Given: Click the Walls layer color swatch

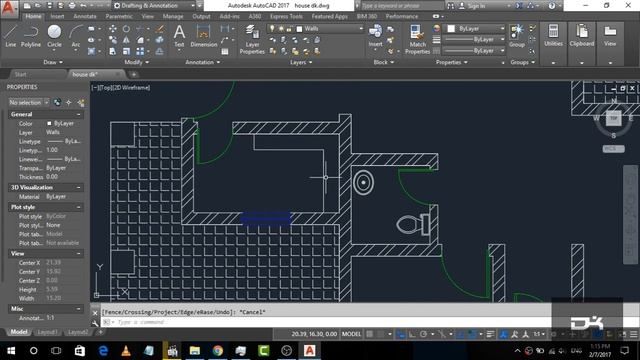Looking at the screenshot, I should 299,29.
